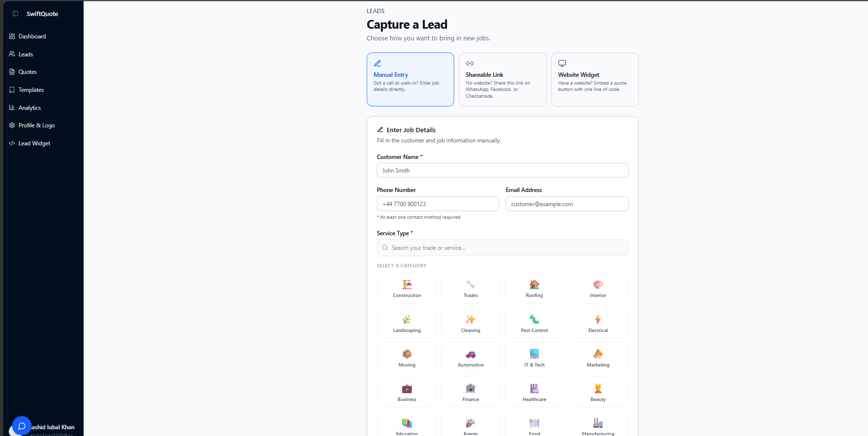Choose the Manufacturing category
Image resolution: width=868 pixels, height=436 pixels.
click(x=598, y=424)
